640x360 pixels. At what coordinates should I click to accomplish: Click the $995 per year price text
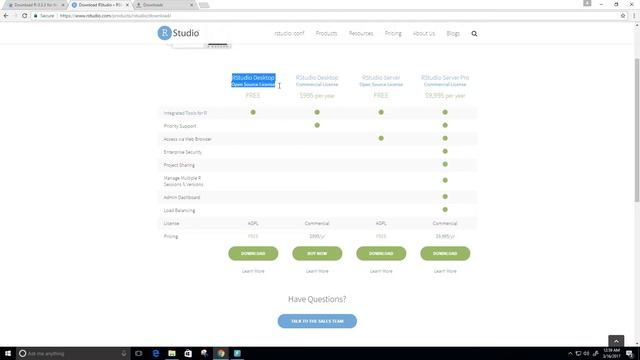317,96
